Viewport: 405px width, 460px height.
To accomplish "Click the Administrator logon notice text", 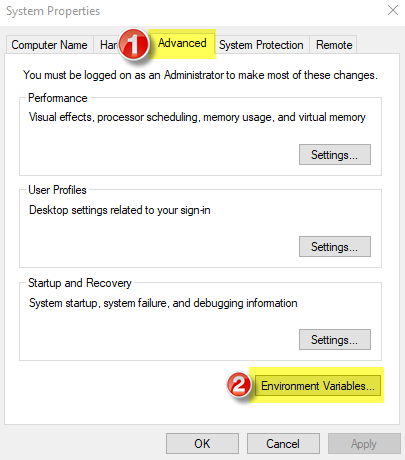I will point(200,75).
